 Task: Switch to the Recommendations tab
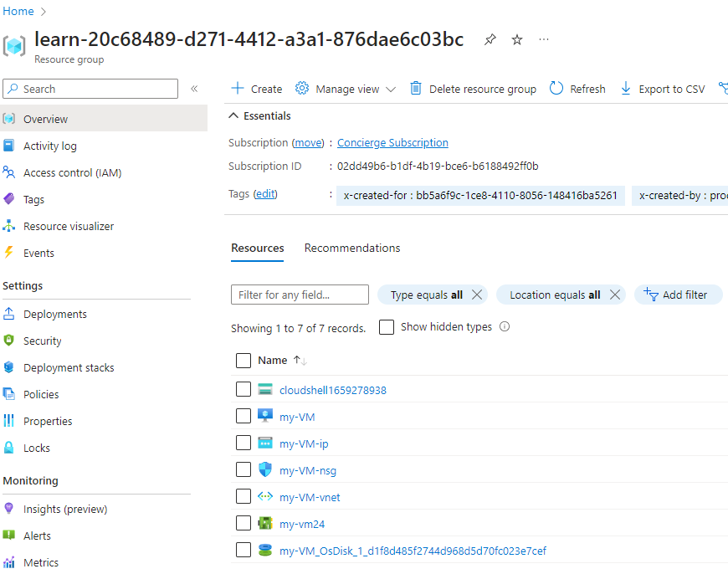point(351,248)
